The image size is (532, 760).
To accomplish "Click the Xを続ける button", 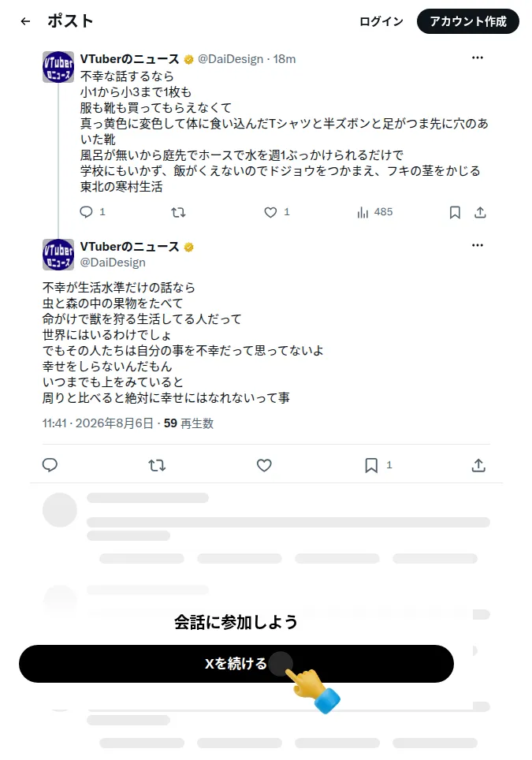I will pyautogui.click(x=236, y=664).
